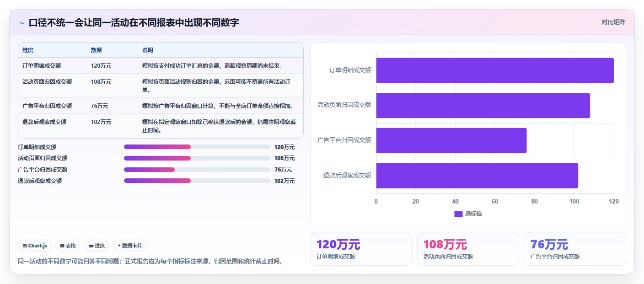Click the 120万元 value beside progress bar
Viewport: 644px width, 284px height.
click(x=284, y=147)
